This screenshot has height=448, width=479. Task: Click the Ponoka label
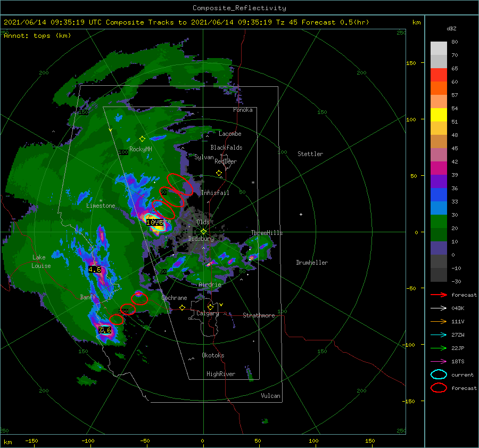(x=243, y=110)
